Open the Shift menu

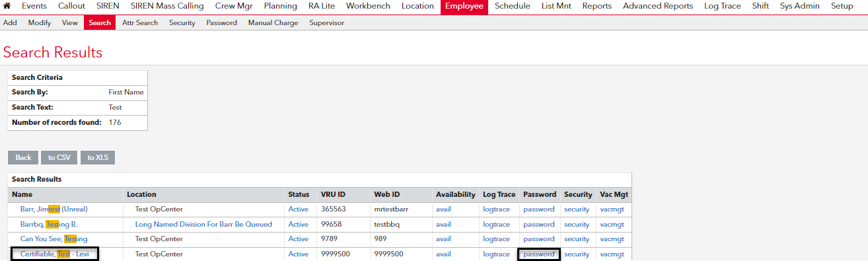click(760, 6)
